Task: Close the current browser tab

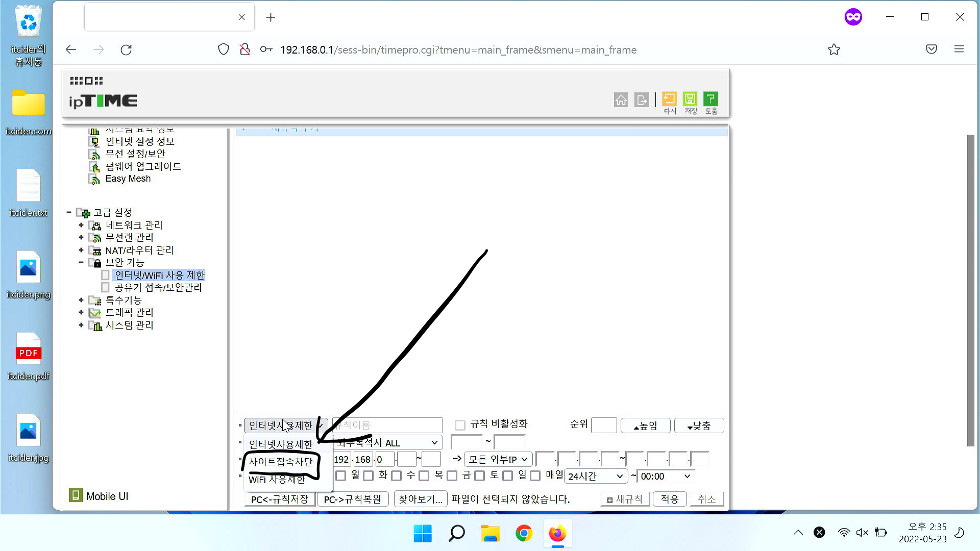Action: tap(241, 17)
